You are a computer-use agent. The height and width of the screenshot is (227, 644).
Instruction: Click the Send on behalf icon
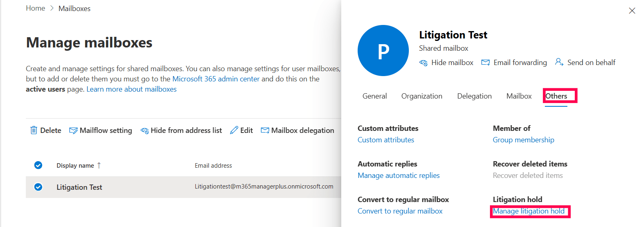pyautogui.click(x=559, y=62)
